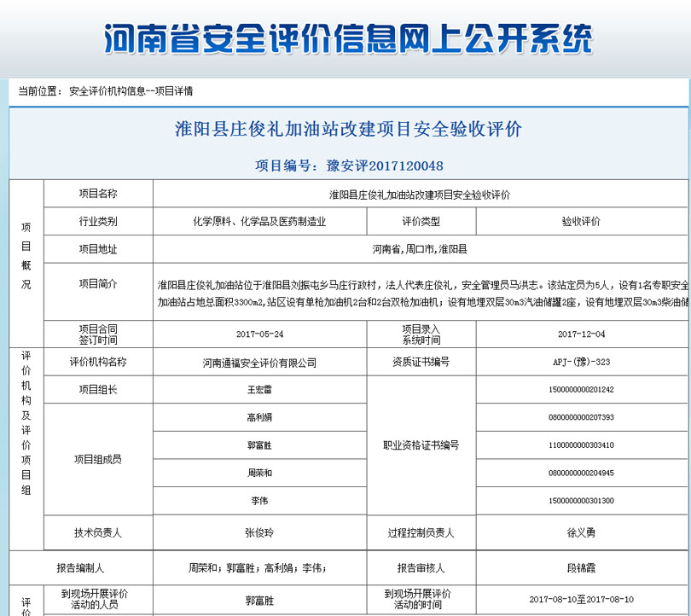Screen dimensions: 691x616
Task: Select the 项目简介 label cell
Action: 98,292
